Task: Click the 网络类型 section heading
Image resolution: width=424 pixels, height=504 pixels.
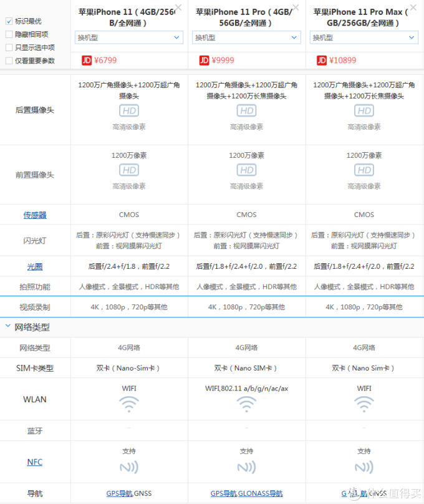Action: (32, 327)
